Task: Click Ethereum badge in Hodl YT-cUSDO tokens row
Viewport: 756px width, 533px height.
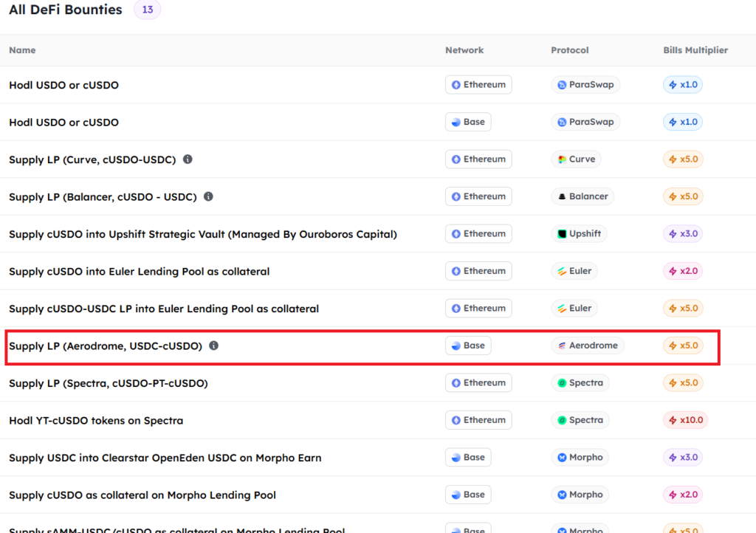Action: [x=478, y=420]
